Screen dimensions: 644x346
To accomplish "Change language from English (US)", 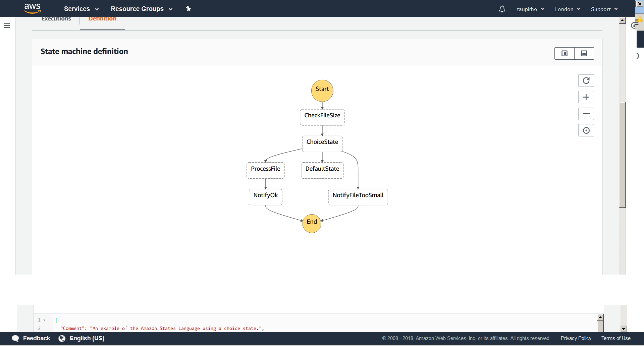I will [87, 338].
